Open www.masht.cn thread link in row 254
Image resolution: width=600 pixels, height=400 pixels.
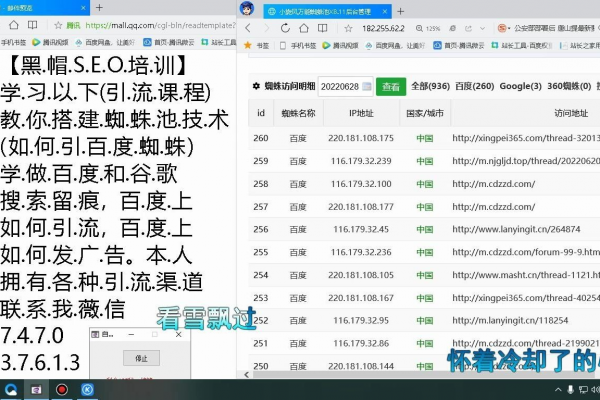(526, 275)
